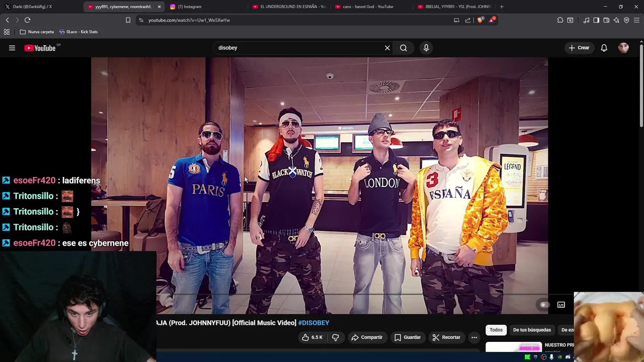This screenshot has width=644, height=362.
Task: Start voice search with the microphone
Action: tap(426, 48)
